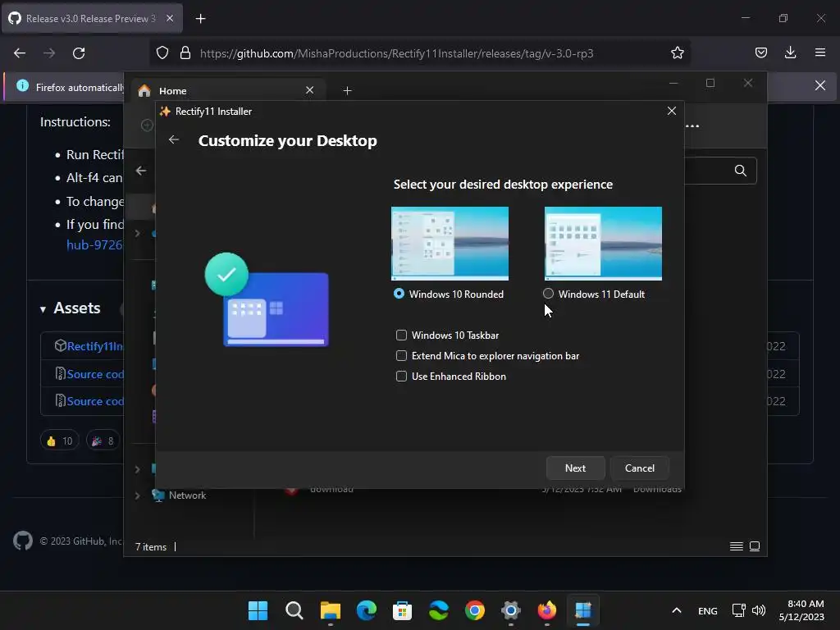Close the Home tab in File Explorer
Screen dimensions: 840x630
point(309,90)
